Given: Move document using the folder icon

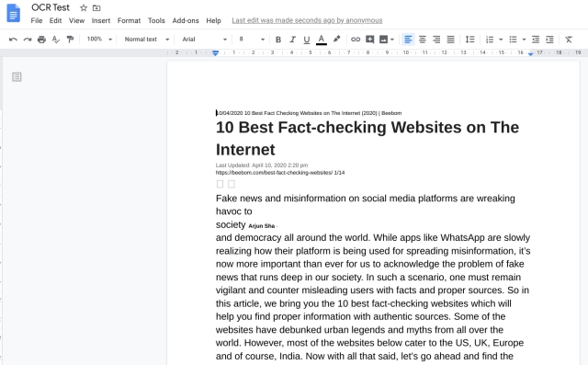Looking at the screenshot, I should [x=96, y=8].
